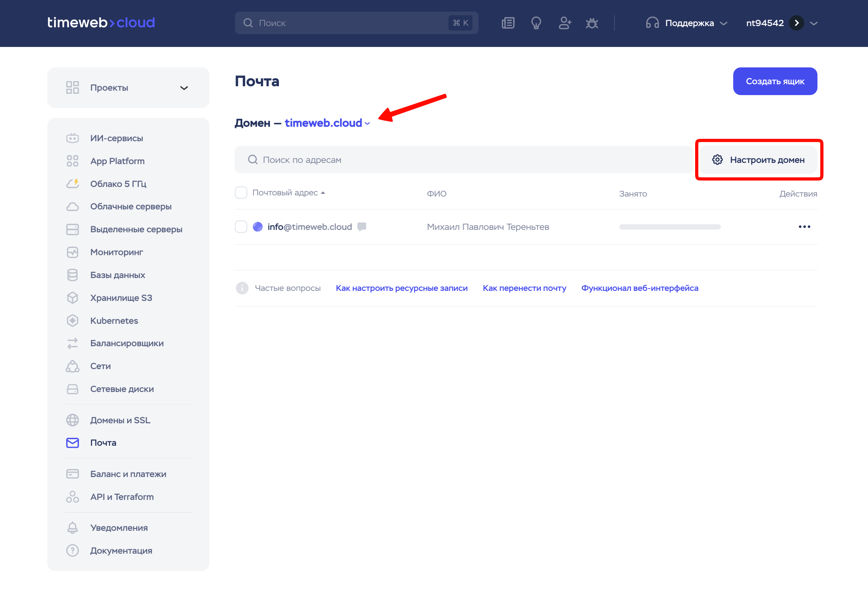This screenshot has width=868, height=597.
Task: Click the databases cylinder icon
Action: coord(73,275)
